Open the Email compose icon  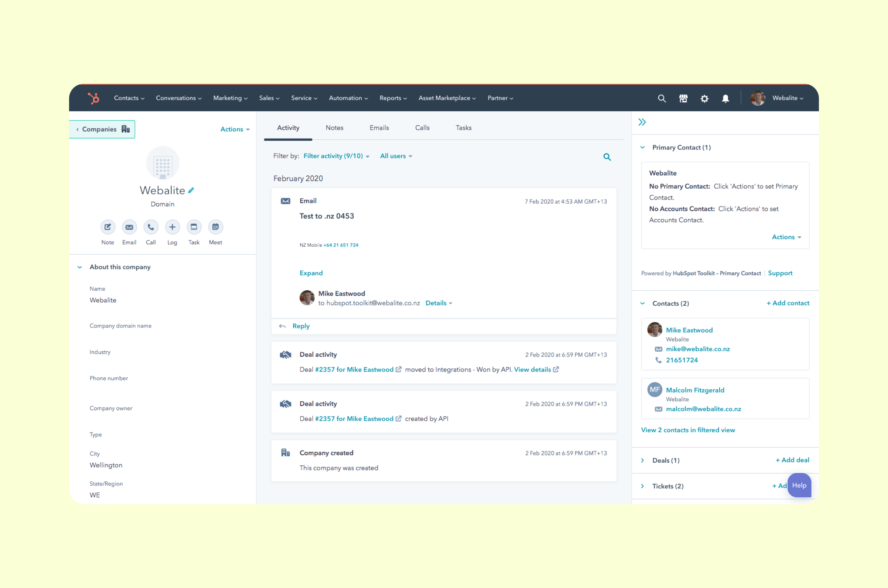click(129, 227)
